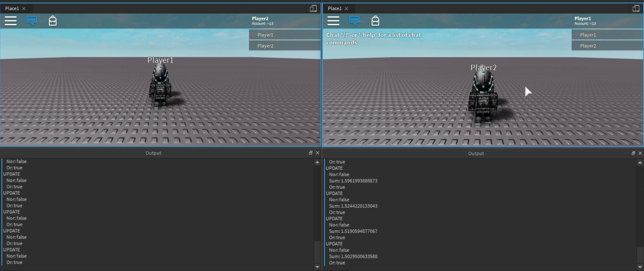Viewport: 644px width, 271px height.
Task: Select the 'Sum: 1.5029500633588' output line
Action: pyautogui.click(x=353, y=257)
